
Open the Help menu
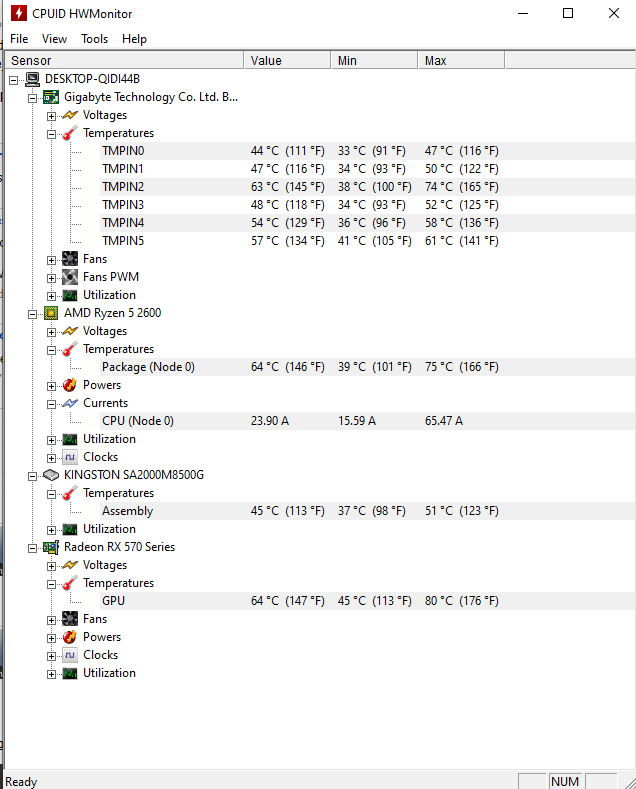click(134, 39)
